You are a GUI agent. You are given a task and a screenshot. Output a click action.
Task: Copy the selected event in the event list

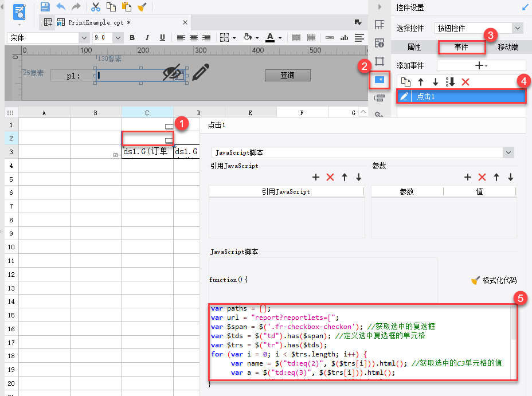click(x=405, y=82)
